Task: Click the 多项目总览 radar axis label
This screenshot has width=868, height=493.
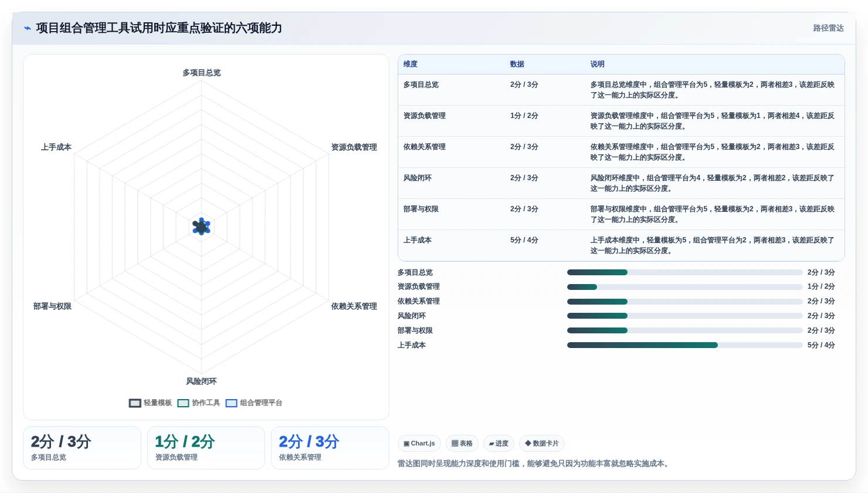Action: point(201,73)
